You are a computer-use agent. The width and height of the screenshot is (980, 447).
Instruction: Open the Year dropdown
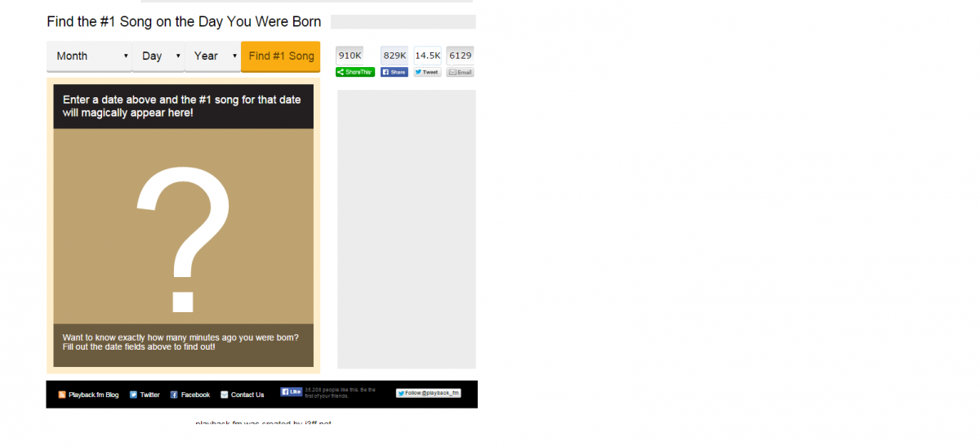click(x=212, y=56)
